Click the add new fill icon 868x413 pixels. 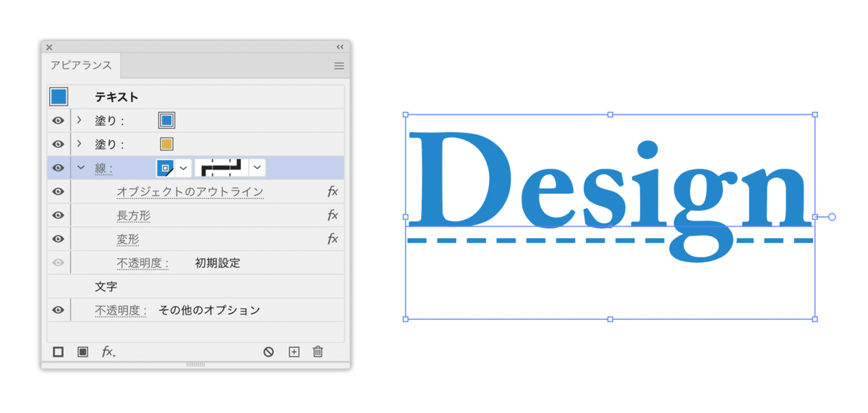82,352
